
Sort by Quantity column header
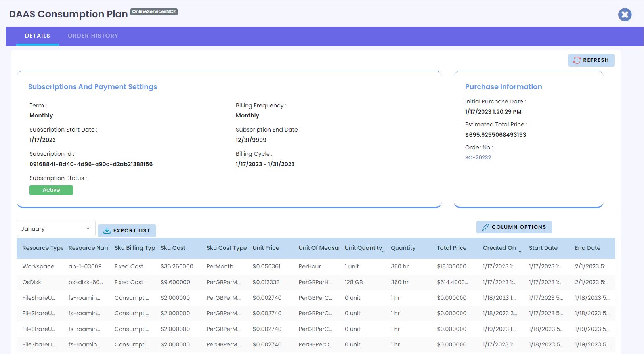[403, 248]
